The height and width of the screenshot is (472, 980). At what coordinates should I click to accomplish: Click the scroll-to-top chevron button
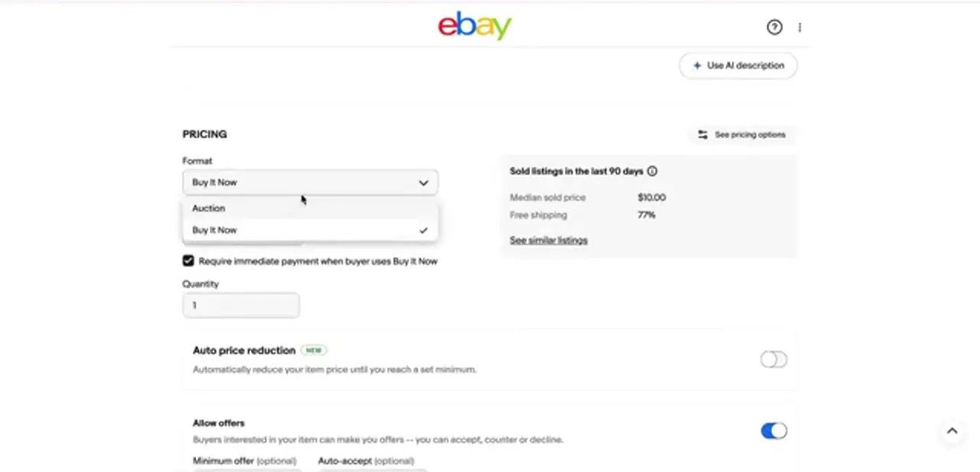pos(952,431)
